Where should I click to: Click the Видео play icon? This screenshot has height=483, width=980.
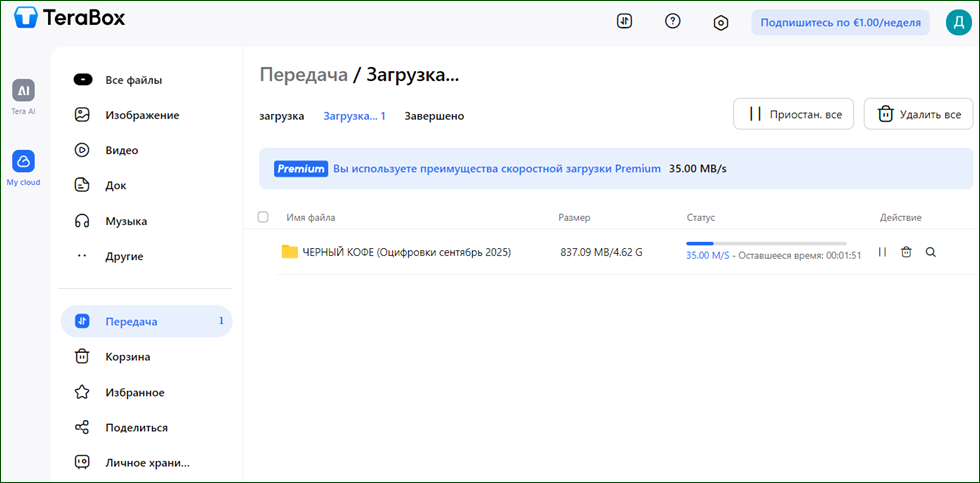coord(82,150)
